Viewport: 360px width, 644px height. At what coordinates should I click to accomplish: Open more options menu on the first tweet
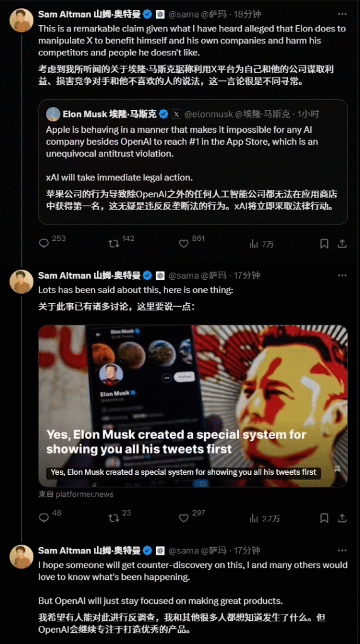click(x=342, y=14)
